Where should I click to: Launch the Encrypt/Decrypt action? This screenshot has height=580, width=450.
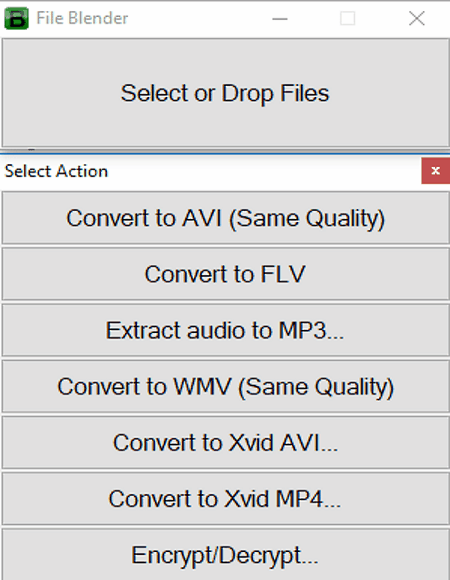coord(226,554)
